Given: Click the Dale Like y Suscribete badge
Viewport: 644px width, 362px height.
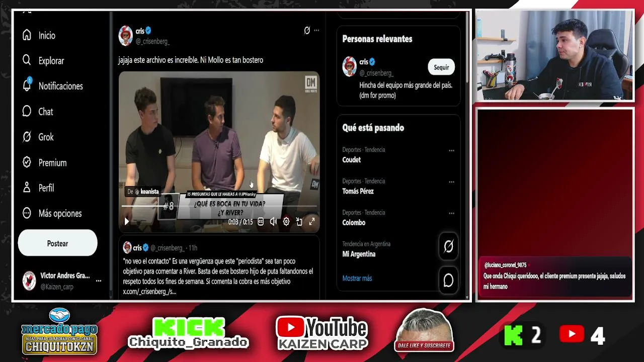Looking at the screenshot, I should pos(424,331).
